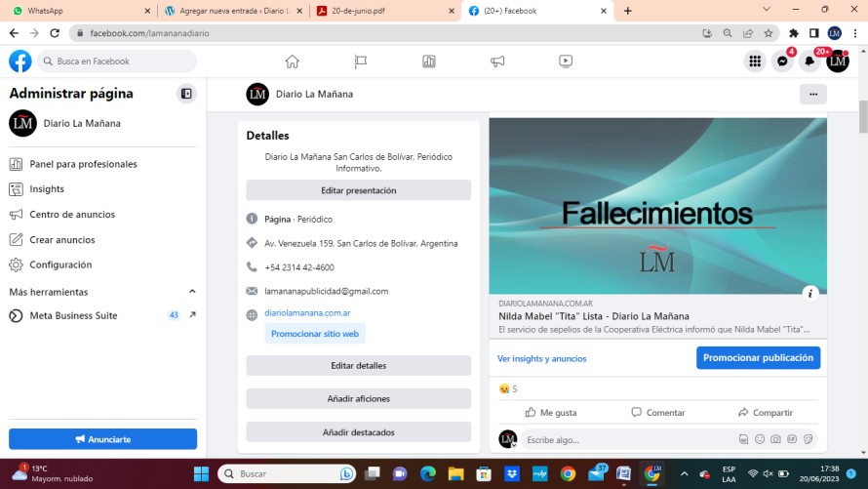Viewport: 868px width, 489px height.
Task: Click the ads megaphone icon in navigation
Action: (497, 61)
